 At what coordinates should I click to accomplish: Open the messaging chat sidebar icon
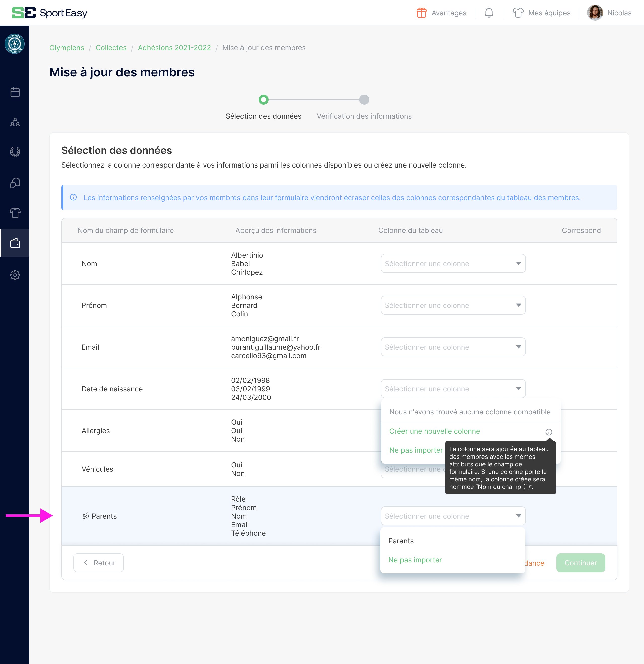pos(15,183)
